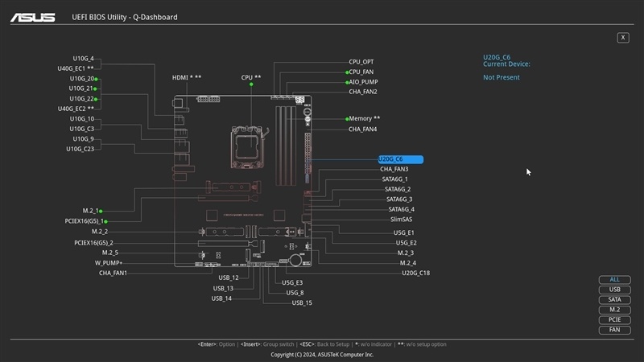Select the U10G_22 port label
The image size is (644, 362).
(x=82, y=99)
